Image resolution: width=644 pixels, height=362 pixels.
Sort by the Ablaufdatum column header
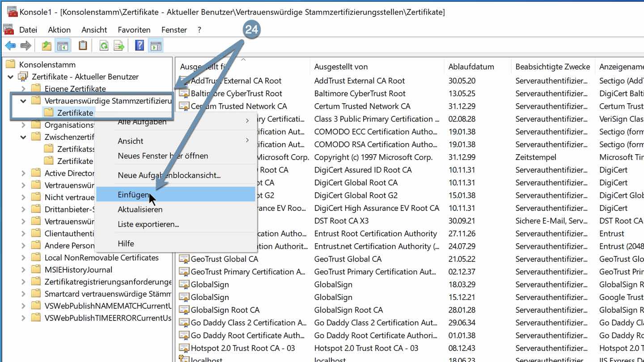pyautogui.click(x=478, y=67)
